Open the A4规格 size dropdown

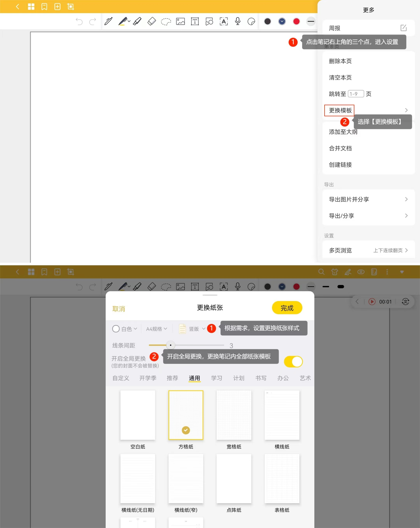156,329
